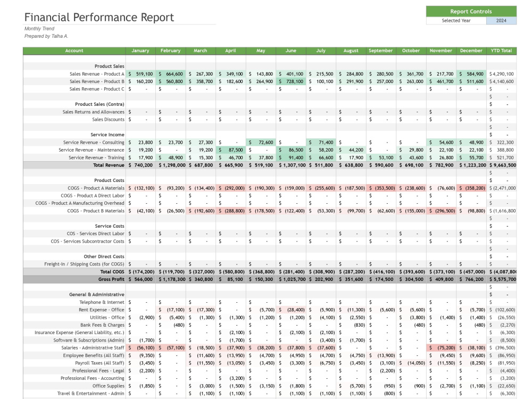Select the Sales Returns and Allowances label
The width and height of the screenshot is (532, 399).
click(x=93, y=112)
